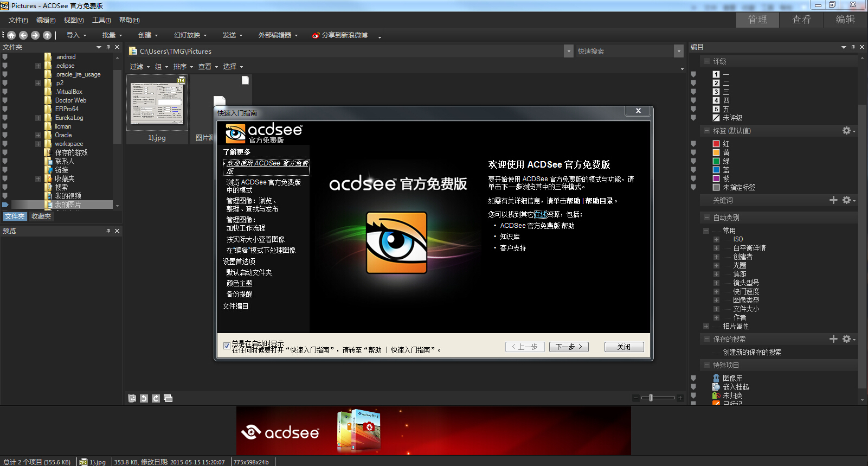Image resolution: width=868 pixels, height=466 pixels.
Task: Open the 批量 dropdown
Action: coord(112,35)
